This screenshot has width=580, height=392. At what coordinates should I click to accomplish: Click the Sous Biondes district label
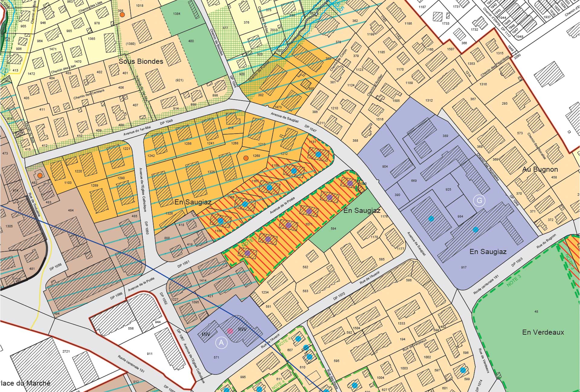click(x=141, y=61)
